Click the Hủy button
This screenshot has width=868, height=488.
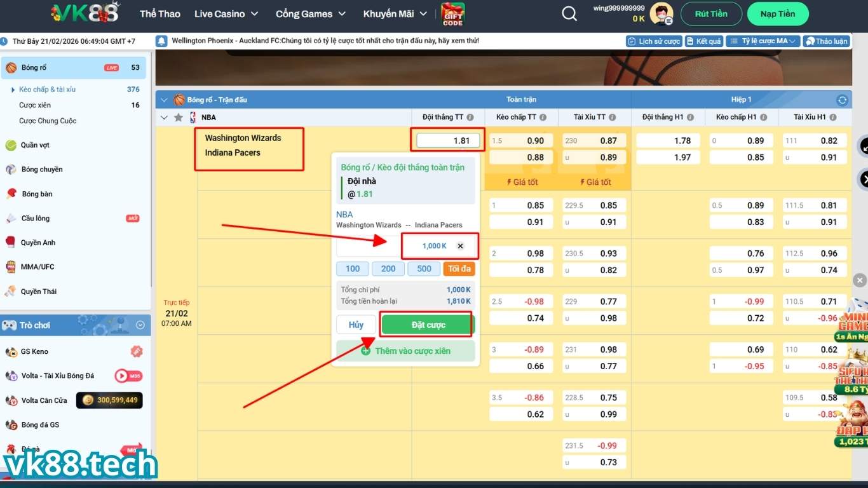click(356, 325)
